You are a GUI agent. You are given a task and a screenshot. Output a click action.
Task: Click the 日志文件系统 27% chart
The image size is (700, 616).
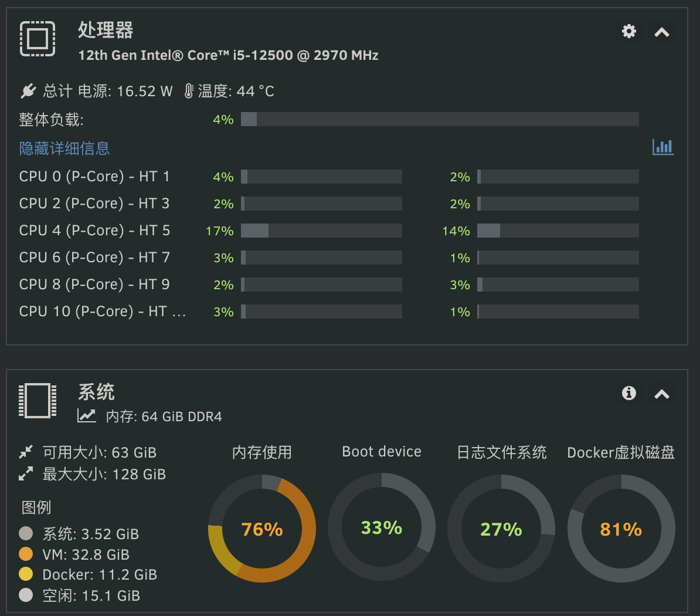(501, 529)
